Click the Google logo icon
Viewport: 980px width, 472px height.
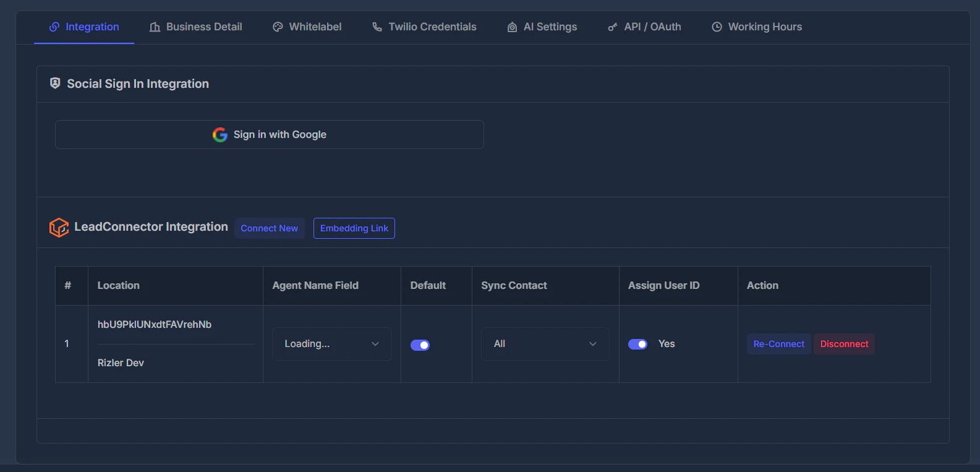[x=220, y=135]
